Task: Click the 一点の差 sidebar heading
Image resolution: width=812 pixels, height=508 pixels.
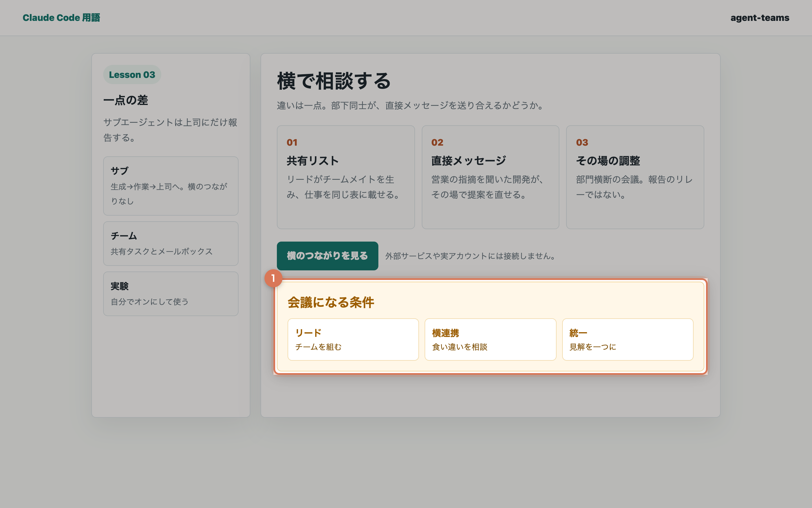Action: pos(125,100)
